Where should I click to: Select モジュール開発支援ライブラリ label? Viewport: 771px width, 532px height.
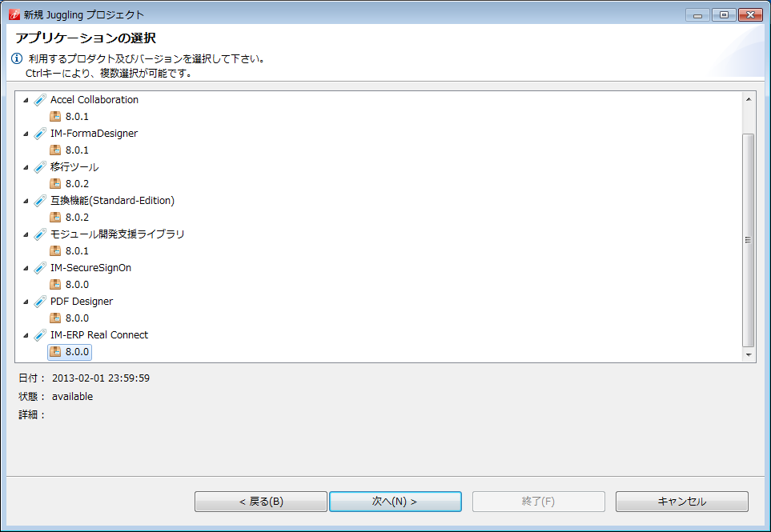pos(117,234)
